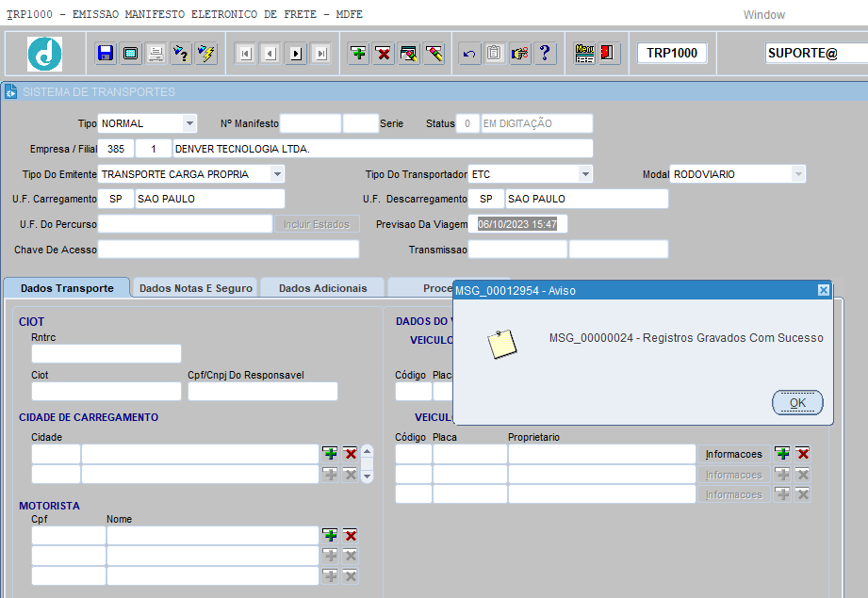Expand the Tipo Do Transportador ETC dropdown
The image size is (868, 598).
(585, 174)
